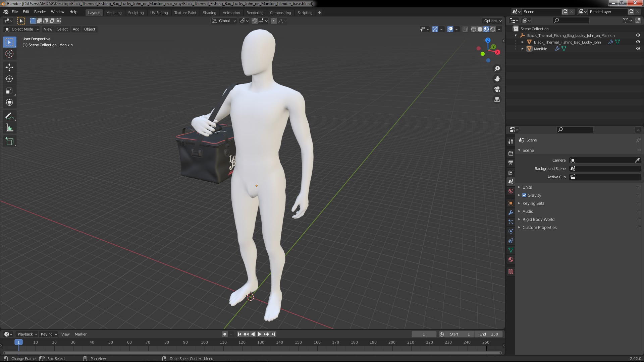Click the Options button in viewport header
Screen dimensions: 644x362
(x=493, y=21)
